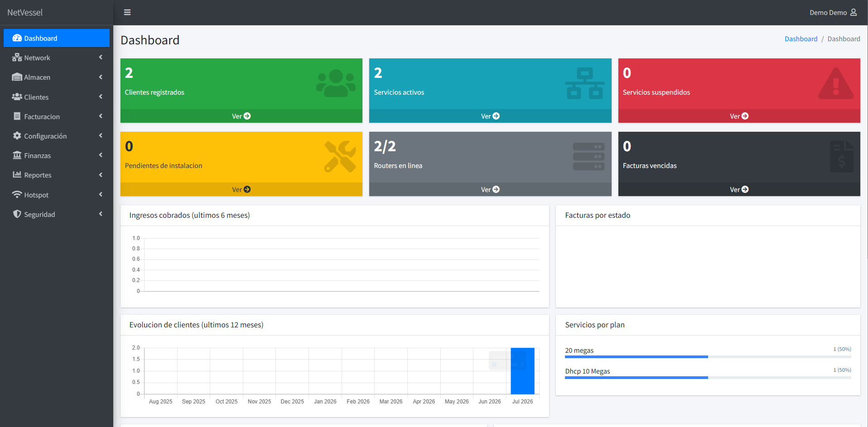Viewport: 868px width, 427px height.
Task: Open the Facturacion menu item
Action: coord(57,116)
